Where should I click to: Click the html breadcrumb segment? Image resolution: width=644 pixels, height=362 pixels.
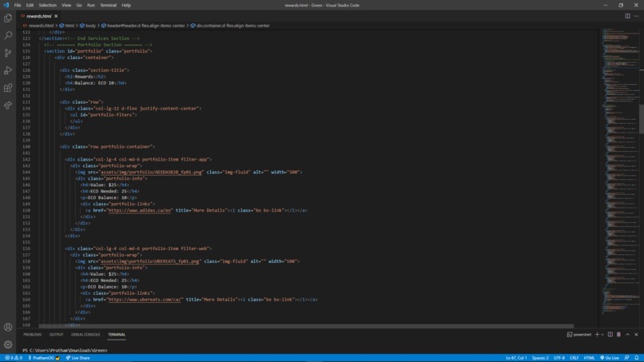[70, 26]
